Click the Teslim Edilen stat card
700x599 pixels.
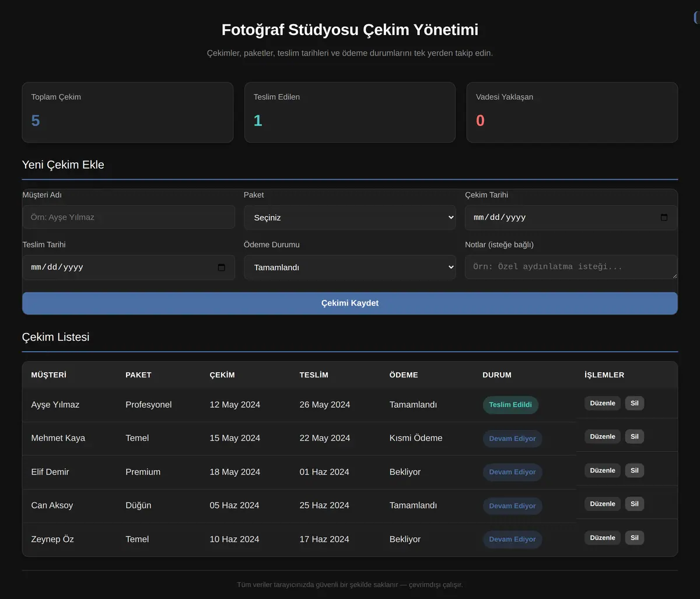pyautogui.click(x=350, y=113)
